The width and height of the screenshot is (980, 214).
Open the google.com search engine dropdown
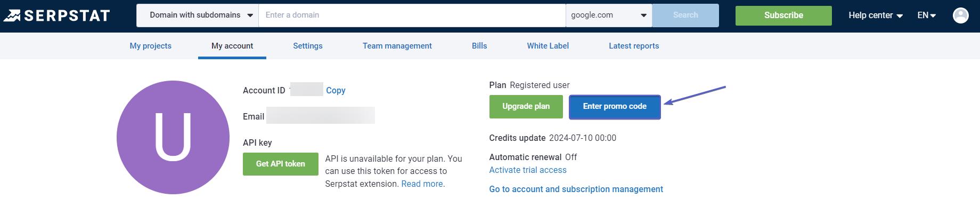click(x=608, y=15)
